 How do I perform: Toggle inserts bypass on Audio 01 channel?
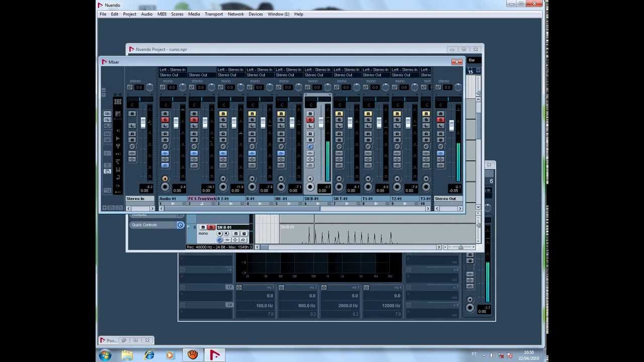[165, 153]
